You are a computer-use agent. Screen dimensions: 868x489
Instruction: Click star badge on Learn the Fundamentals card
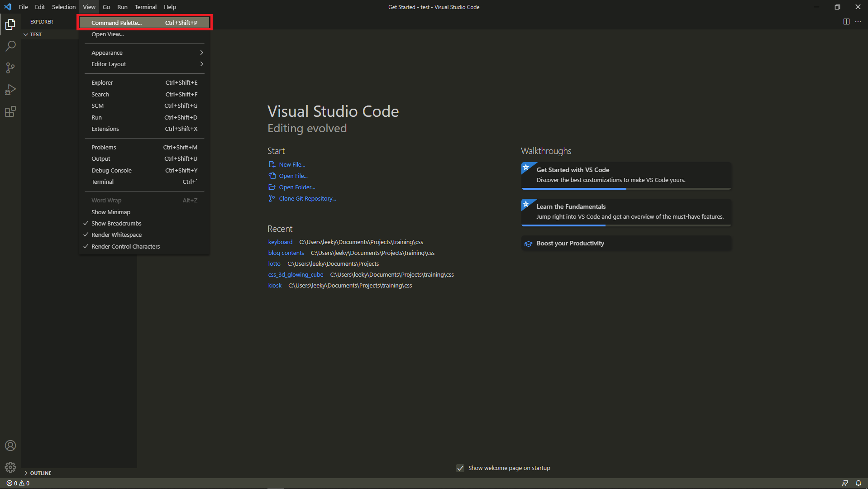(x=526, y=204)
